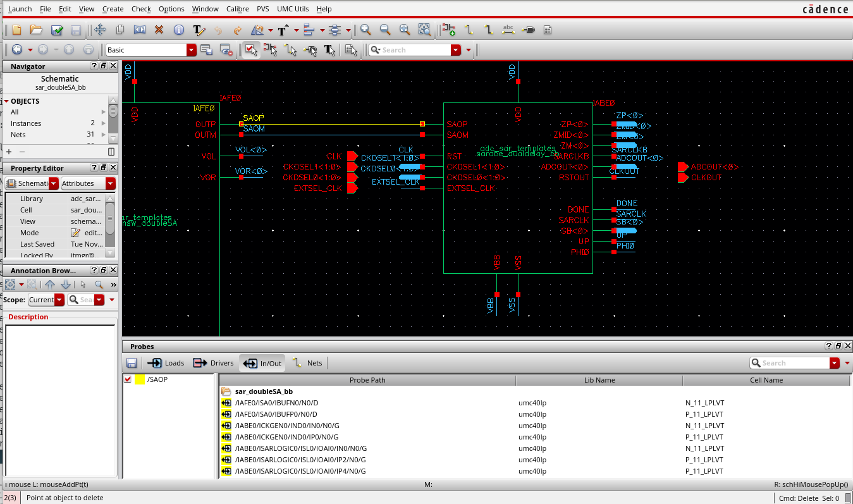
Task: Open the Calibre menu
Action: pyautogui.click(x=238, y=9)
